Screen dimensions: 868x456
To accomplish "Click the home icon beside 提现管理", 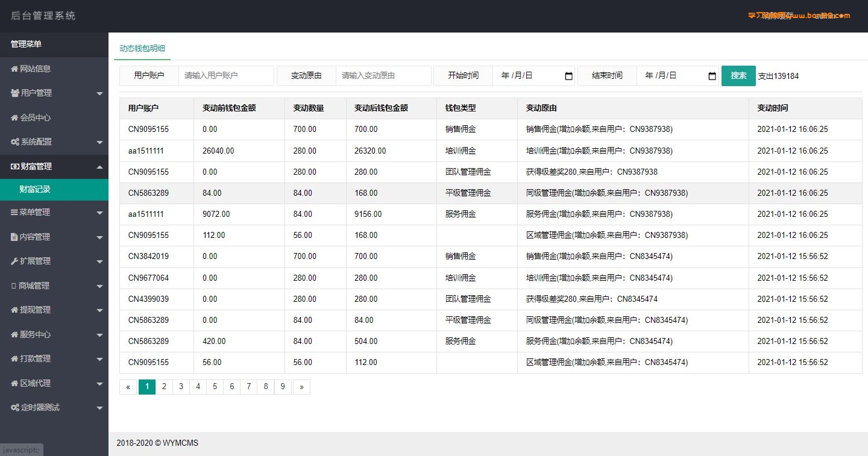I will pos(14,310).
